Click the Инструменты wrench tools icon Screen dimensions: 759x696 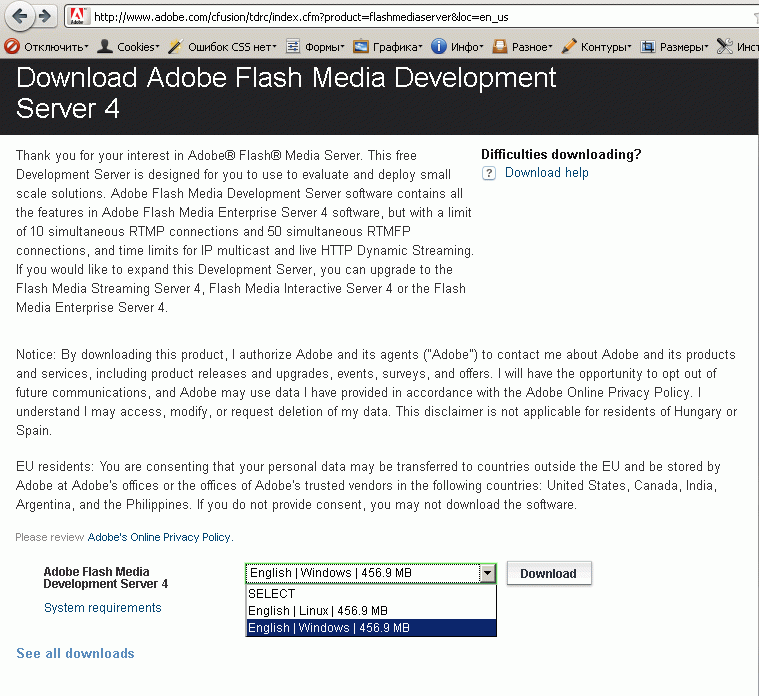[725, 46]
